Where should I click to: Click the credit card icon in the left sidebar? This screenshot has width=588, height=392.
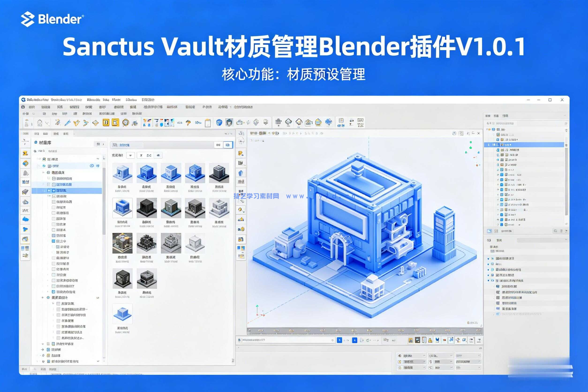tap(25, 239)
